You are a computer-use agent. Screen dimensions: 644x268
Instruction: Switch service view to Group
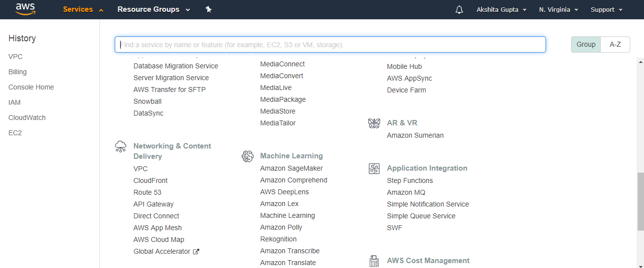point(586,44)
